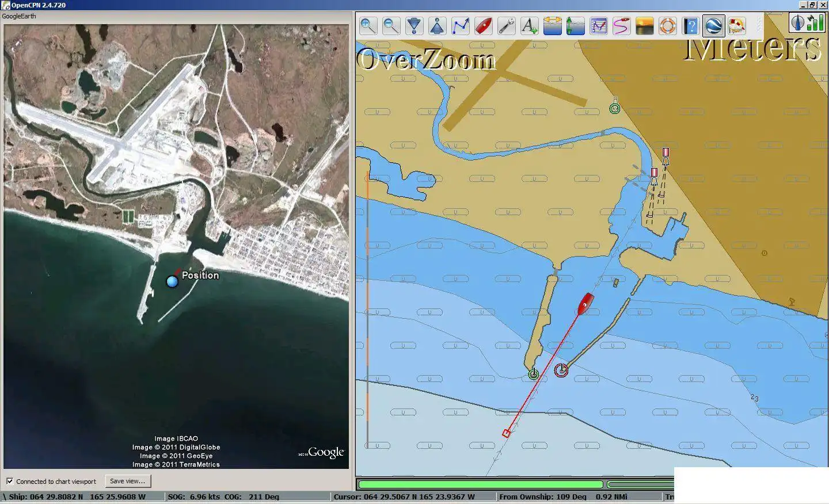Viewport: 829px width, 504px height.
Task: Drop a man overboard marker (orange life ring)
Action: pos(668,26)
